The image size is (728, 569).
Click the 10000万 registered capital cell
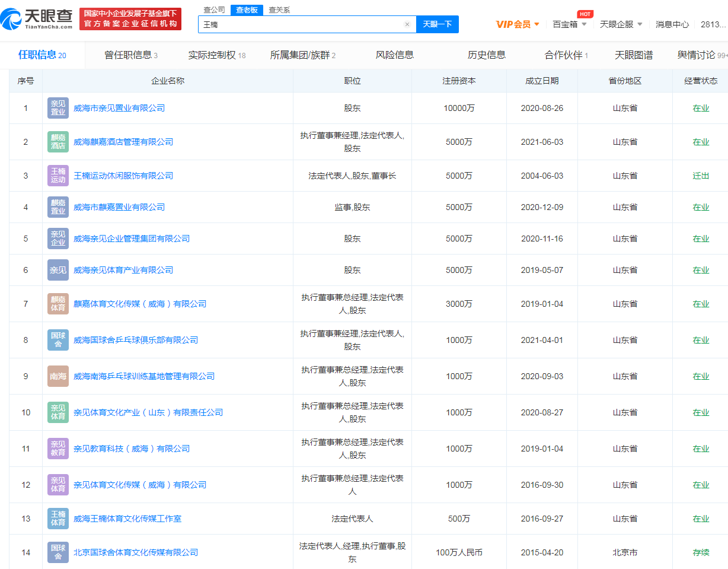(459, 108)
